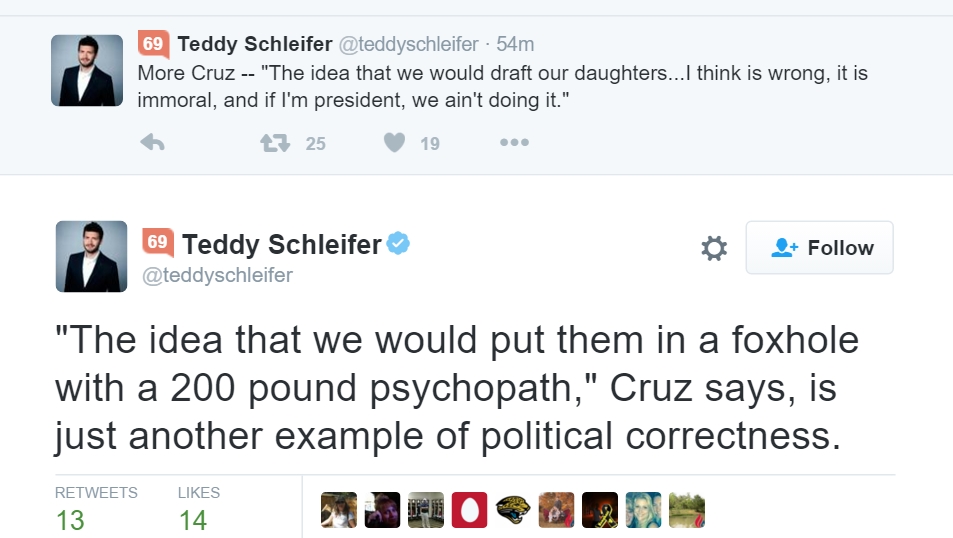Open the 54m timestamp link
The width and height of the screenshot is (953, 538).
tap(515, 44)
